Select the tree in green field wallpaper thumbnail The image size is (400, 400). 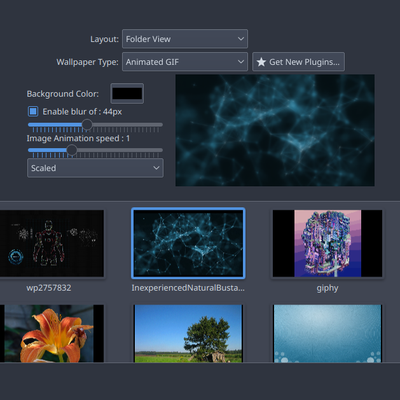(188, 333)
